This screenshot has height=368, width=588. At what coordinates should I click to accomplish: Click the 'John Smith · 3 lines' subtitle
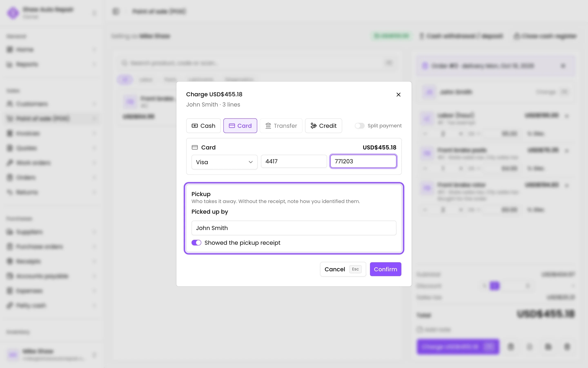[x=213, y=104]
